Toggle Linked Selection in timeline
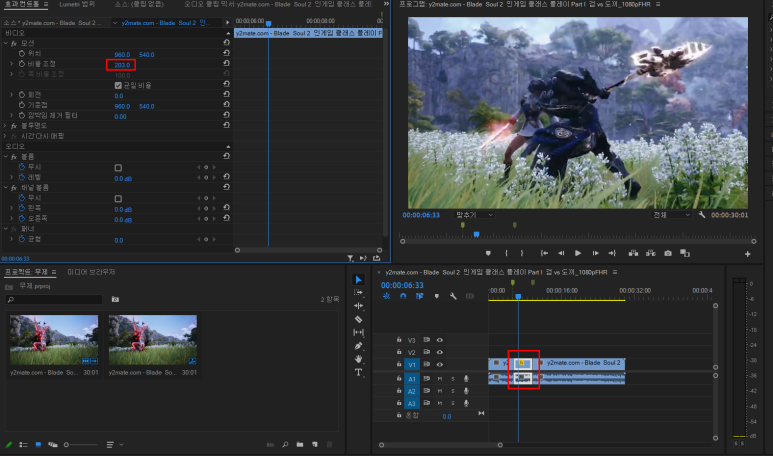The width and height of the screenshot is (773, 456). click(420, 296)
